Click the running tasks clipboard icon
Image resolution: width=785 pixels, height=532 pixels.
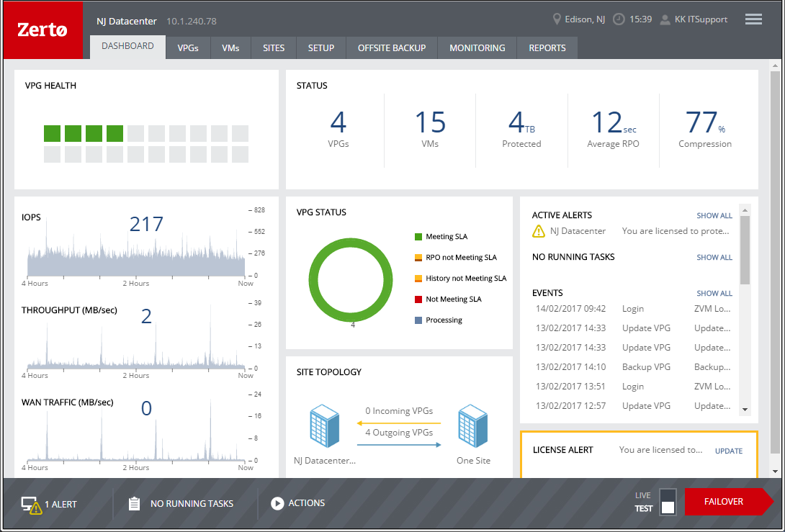pos(134,504)
